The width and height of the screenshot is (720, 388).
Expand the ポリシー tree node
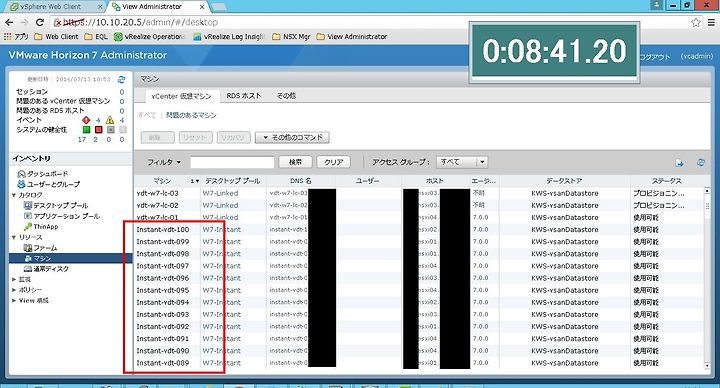click(x=14, y=290)
